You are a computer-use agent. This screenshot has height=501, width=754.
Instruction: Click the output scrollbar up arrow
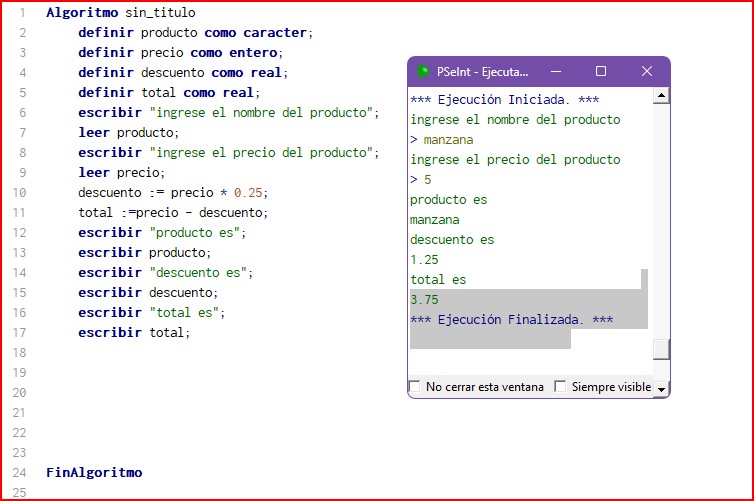point(661,95)
